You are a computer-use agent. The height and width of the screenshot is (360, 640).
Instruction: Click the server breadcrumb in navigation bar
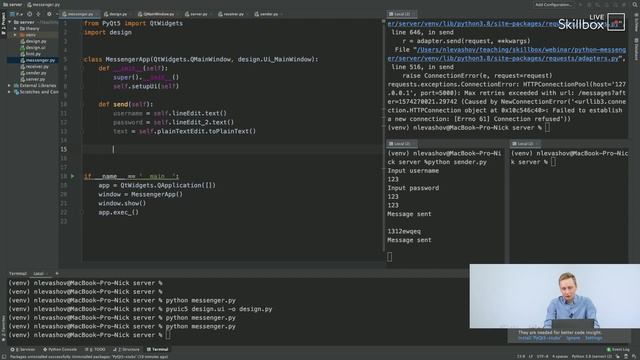[x=12, y=4]
